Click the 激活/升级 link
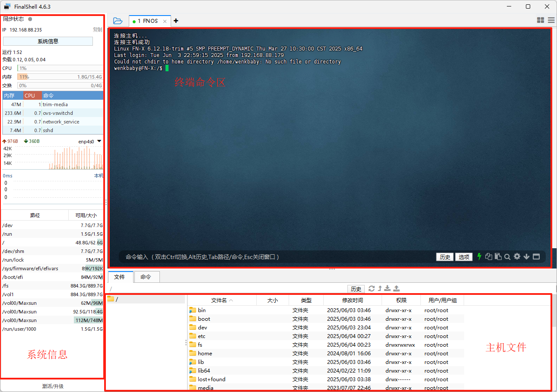 click(53, 386)
